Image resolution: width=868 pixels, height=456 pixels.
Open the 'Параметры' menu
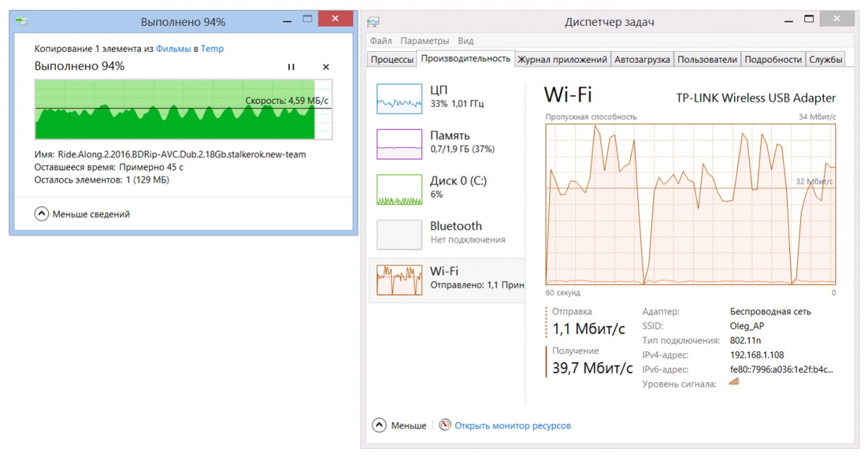425,40
